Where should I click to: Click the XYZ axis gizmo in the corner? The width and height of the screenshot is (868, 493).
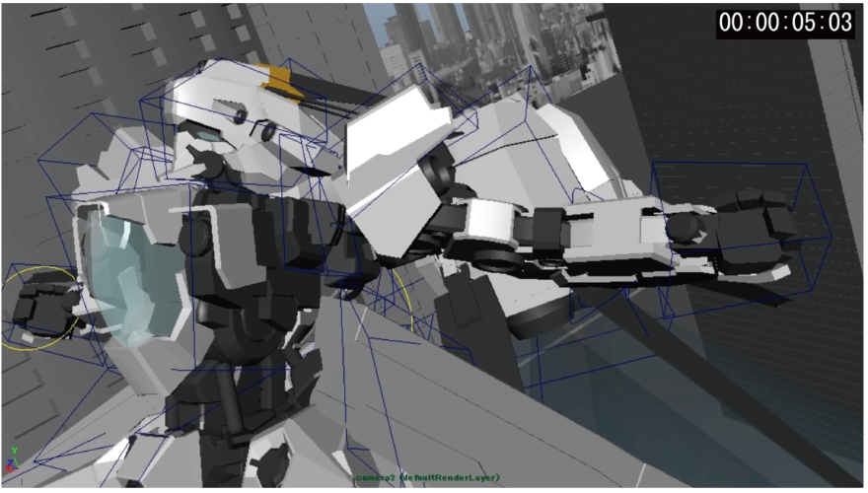click(13, 457)
